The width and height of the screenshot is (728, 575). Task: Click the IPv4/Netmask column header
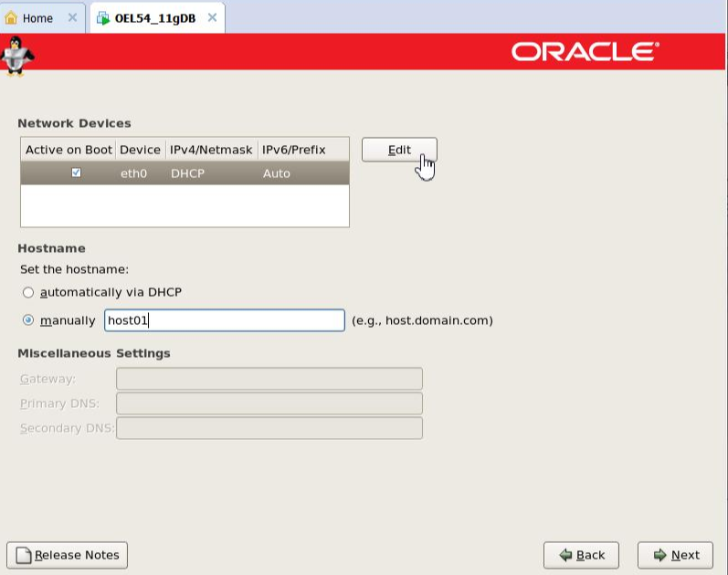coord(211,150)
